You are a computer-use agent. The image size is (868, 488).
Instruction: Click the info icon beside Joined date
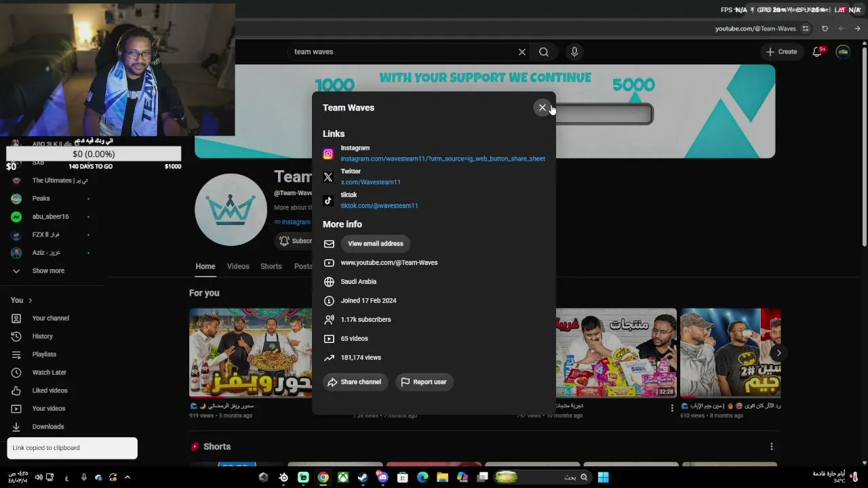[x=329, y=300]
